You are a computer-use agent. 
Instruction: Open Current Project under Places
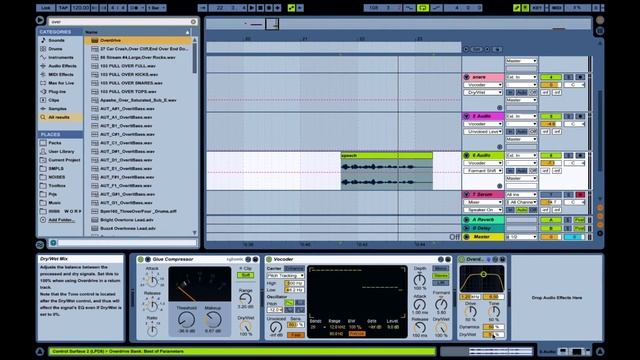(64, 160)
